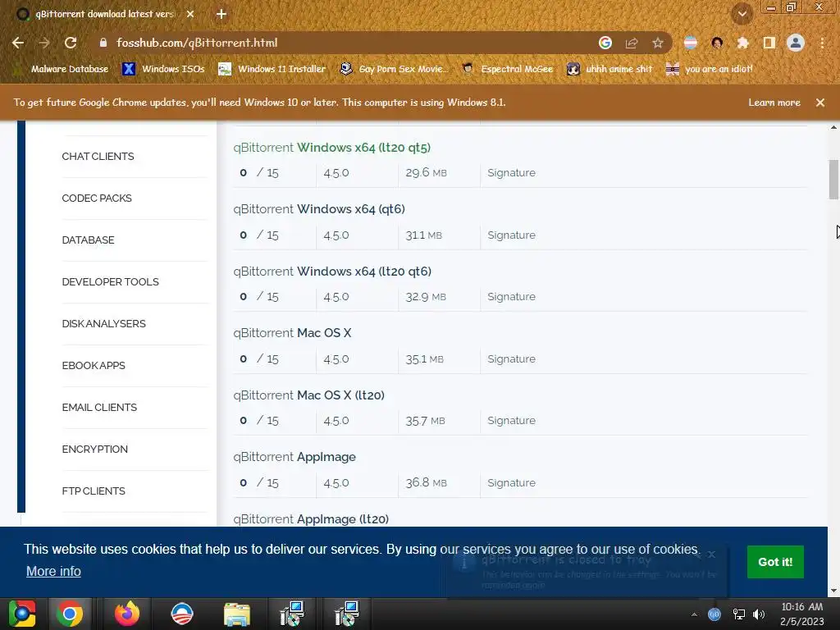Open File Explorer from the taskbar
The width and height of the screenshot is (840, 630).
(x=237, y=614)
